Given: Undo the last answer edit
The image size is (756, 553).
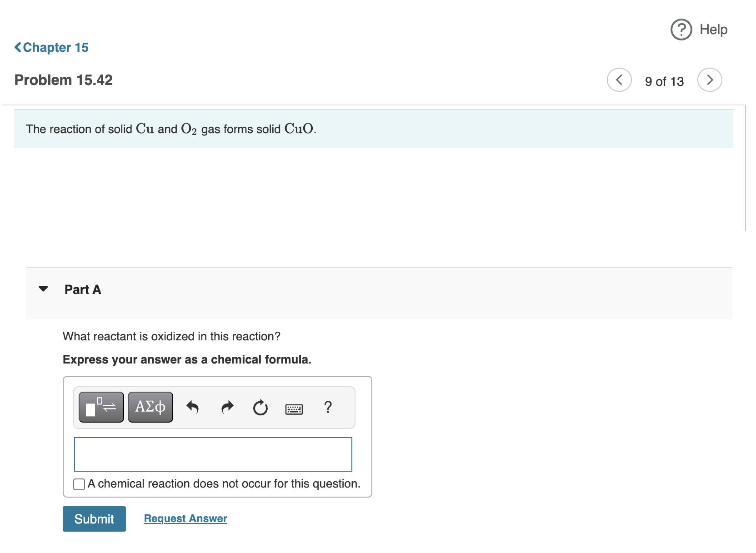Looking at the screenshot, I should (193, 408).
